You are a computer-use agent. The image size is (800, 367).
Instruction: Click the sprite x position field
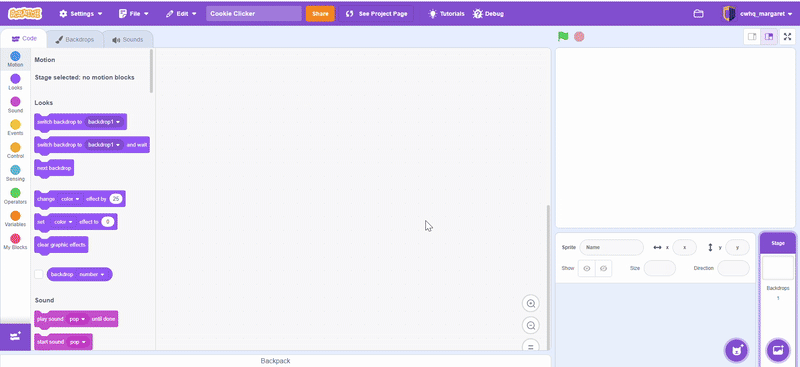click(684, 247)
